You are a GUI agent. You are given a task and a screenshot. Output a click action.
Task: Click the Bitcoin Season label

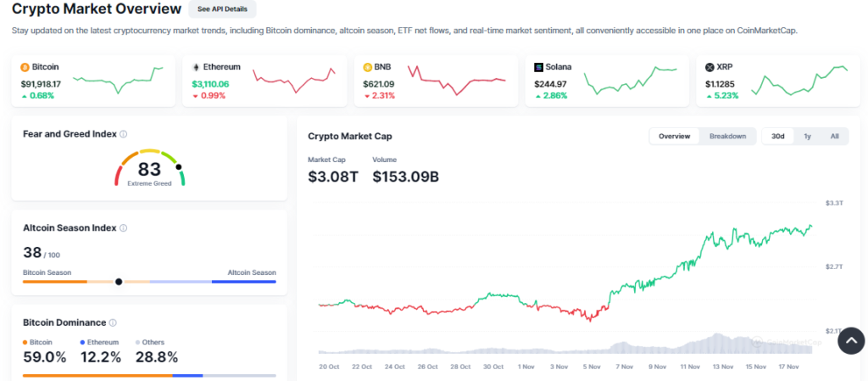(47, 272)
